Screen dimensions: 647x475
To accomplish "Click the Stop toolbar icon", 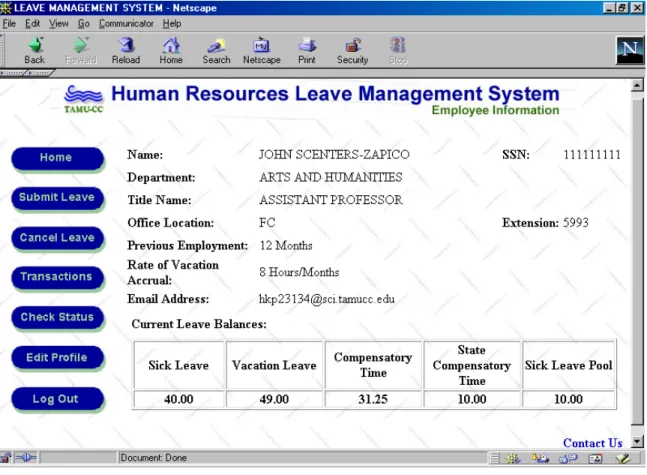I will click(x=398, y=51).
